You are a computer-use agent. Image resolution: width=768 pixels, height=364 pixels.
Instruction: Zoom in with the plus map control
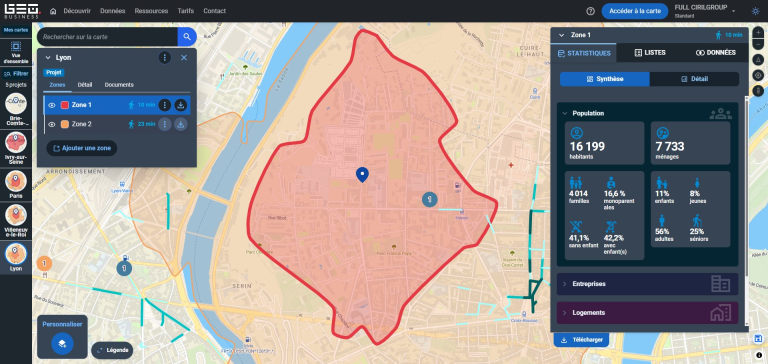758,32
